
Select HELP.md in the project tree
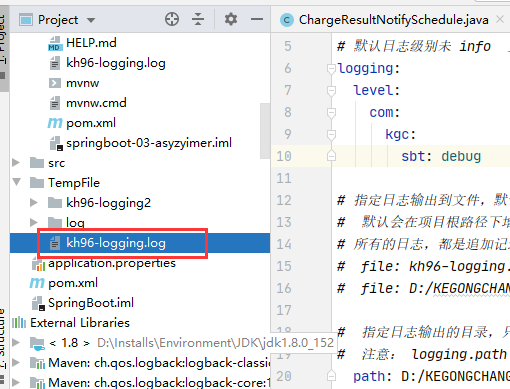pos(91,43)
